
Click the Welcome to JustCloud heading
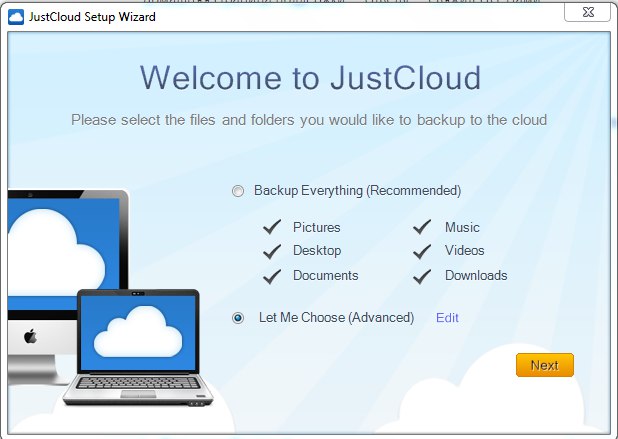coord(310,78)
